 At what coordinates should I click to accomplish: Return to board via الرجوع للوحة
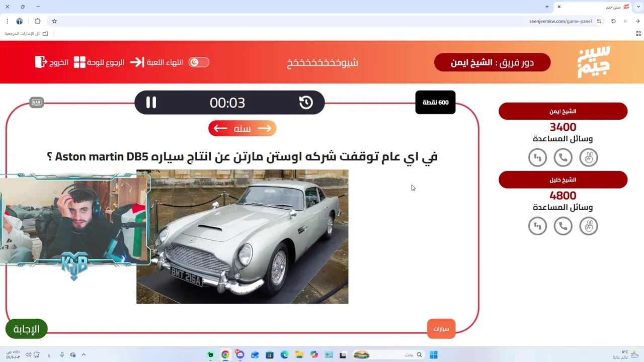[99, 62]
